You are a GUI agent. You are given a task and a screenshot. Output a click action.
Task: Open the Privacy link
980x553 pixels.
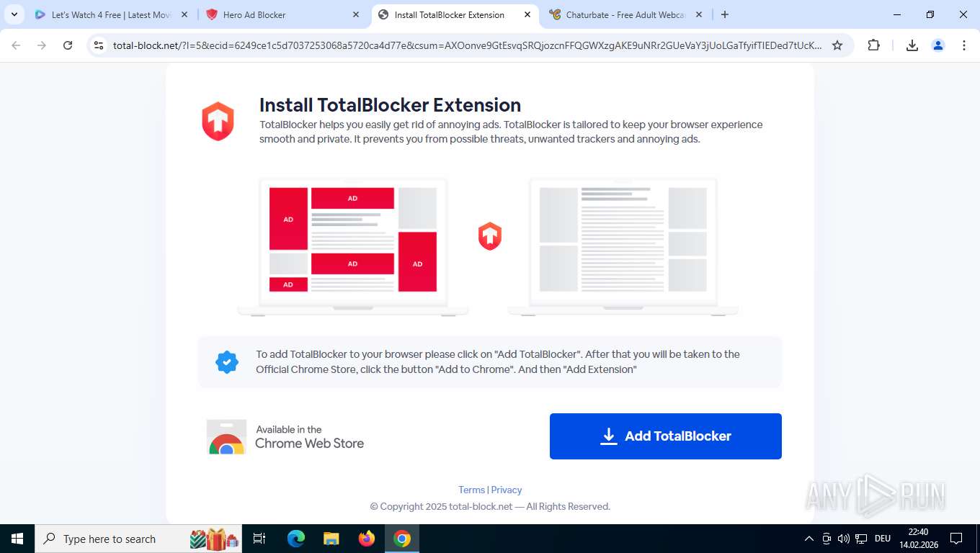[507, 490]
